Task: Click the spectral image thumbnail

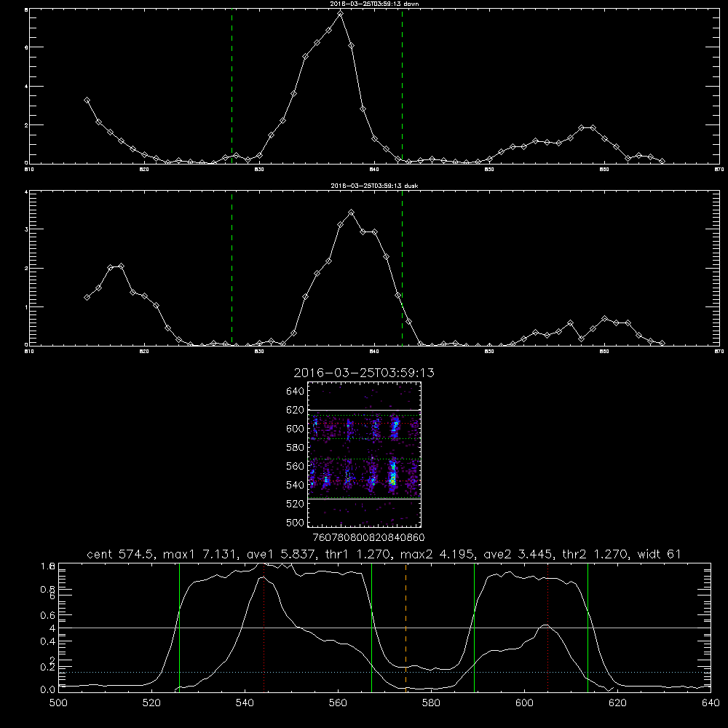Action: point(364,454)
